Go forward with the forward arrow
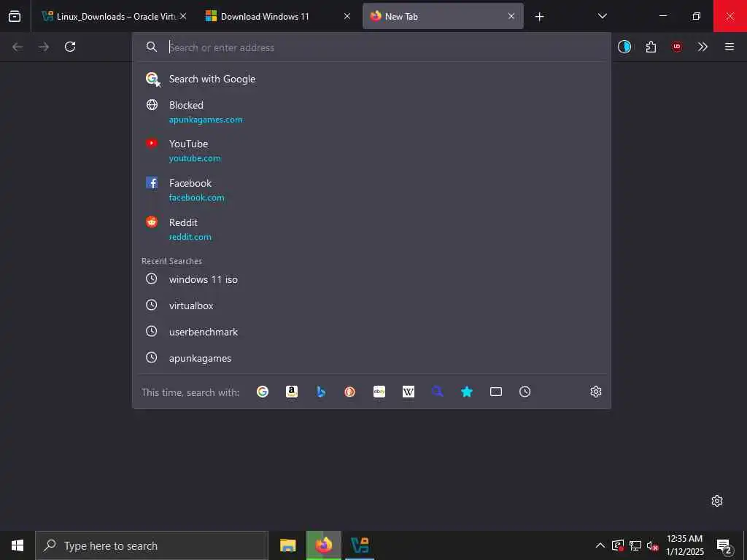 click(44, 47)
